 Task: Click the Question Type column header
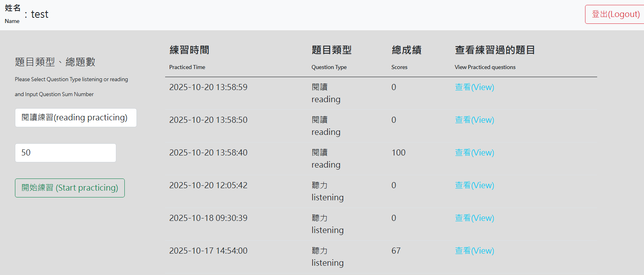331,57
